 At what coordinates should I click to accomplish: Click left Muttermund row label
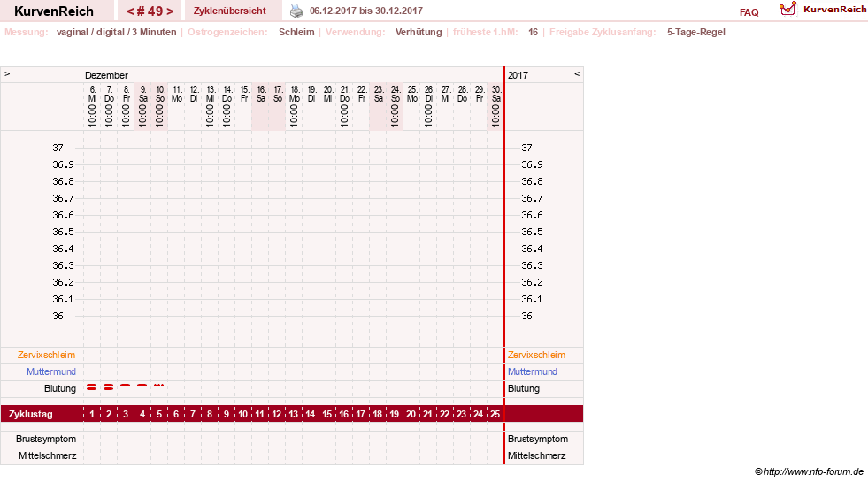pos(51,371)
